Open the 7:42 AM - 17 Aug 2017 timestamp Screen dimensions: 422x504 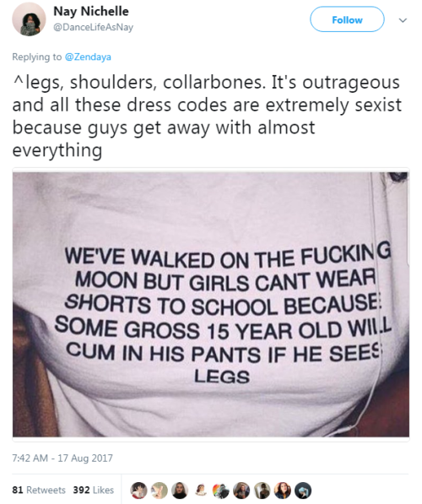[62, 458]
